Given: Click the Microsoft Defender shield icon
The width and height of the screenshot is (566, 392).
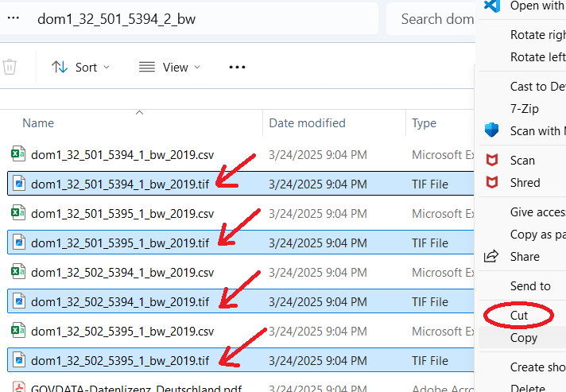Looking at the screenshot, I should 492,130.
